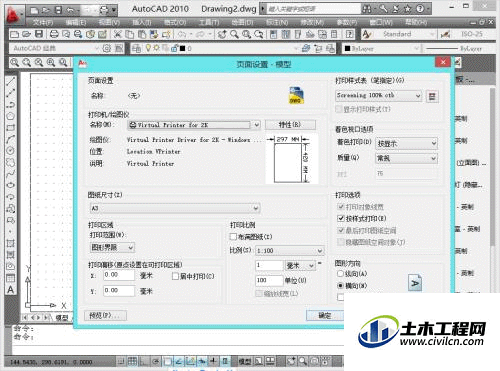Click the Preview (P) button
The height and width of the screenshot is (371, 500).
tap(105, 315)
